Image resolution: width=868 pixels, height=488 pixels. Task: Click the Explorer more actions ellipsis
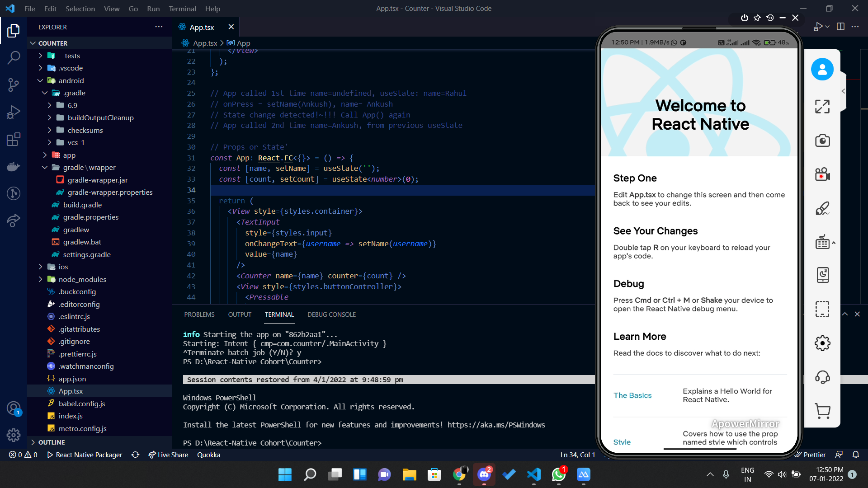tap(159, 27)
